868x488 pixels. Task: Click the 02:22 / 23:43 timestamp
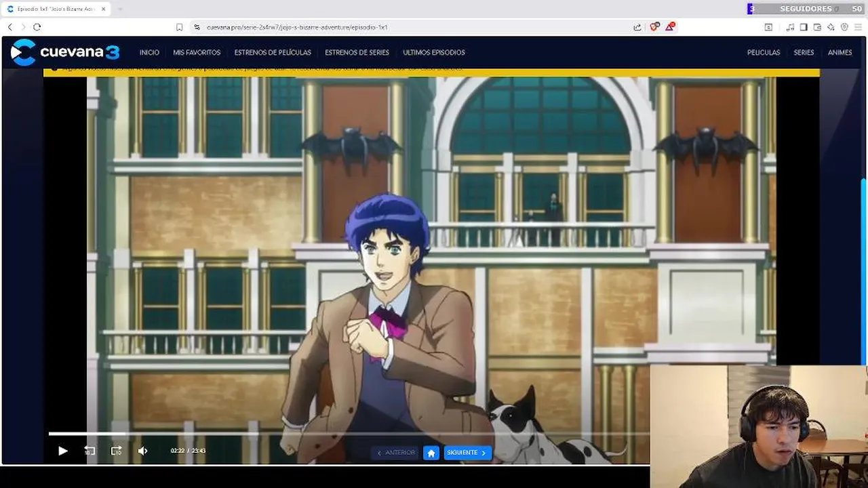[x=188, y=451]
